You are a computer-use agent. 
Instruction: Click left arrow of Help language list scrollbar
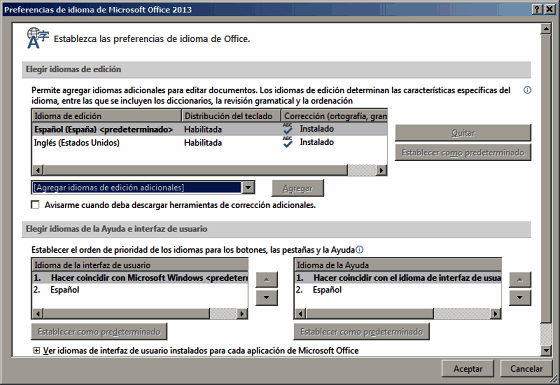300,314
